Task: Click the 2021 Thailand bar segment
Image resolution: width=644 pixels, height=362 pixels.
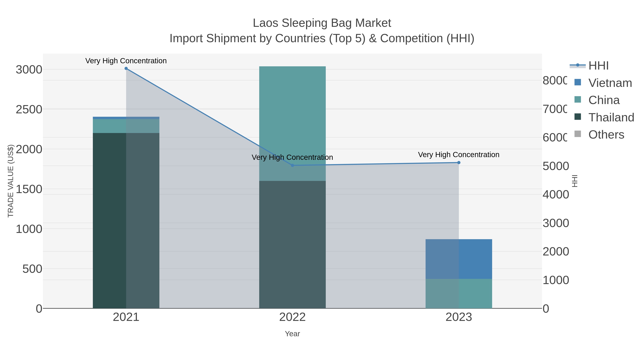Action: [x=126, y=221]
